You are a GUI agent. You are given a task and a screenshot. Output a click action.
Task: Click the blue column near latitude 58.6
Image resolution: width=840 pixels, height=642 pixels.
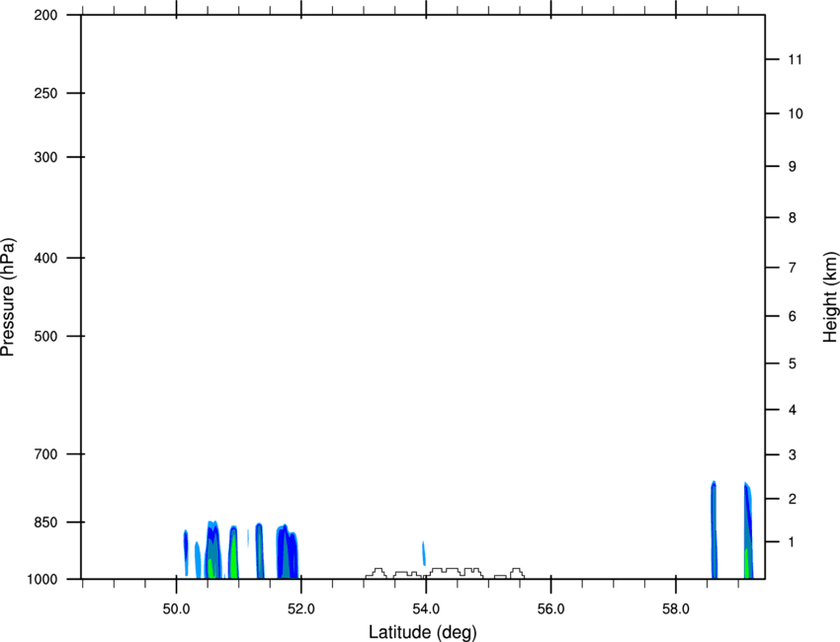point(714,530)
